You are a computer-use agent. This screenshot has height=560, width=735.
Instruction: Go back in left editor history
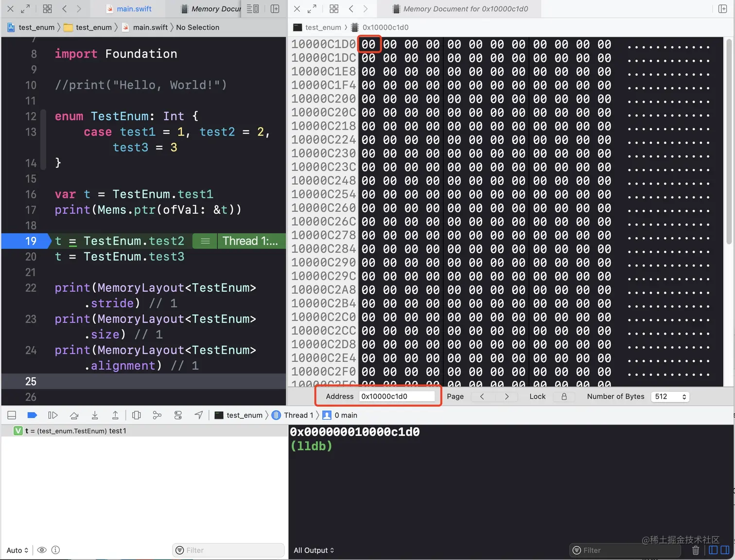[64, 9]
